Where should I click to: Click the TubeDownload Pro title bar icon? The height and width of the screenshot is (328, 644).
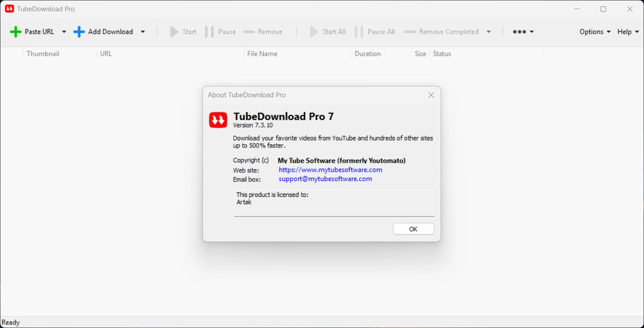coord(9,9)
